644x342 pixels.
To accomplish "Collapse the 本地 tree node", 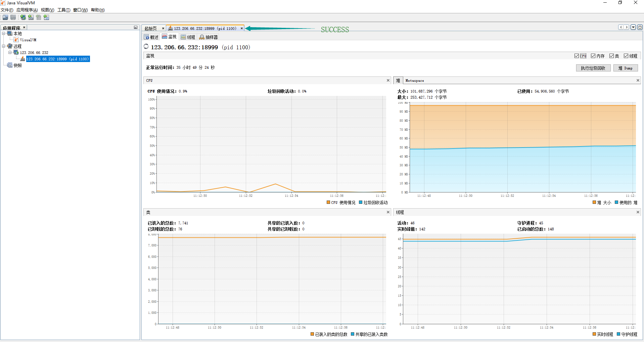I will pyautogui.click(x=4, y=34).
